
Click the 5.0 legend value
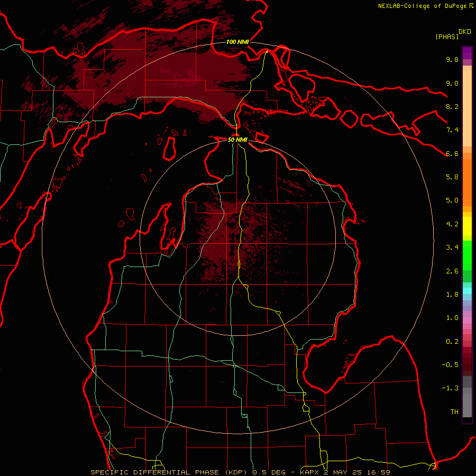tap(452, 200)
